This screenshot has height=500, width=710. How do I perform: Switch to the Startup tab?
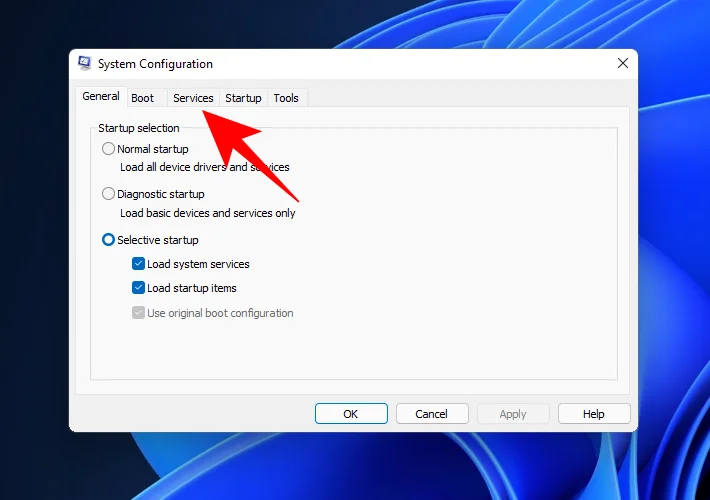pyautogui.click(x=243, y=98)
